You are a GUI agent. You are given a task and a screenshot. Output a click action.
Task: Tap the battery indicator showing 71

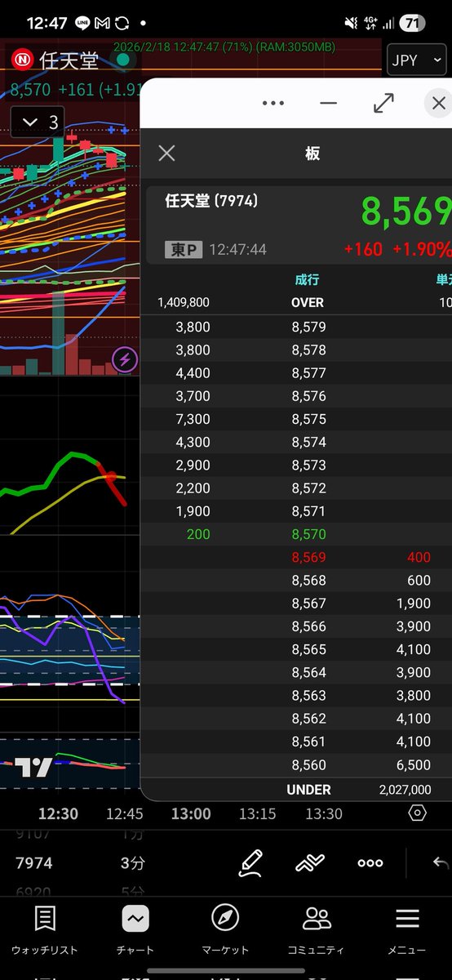[x=411, y=23]
